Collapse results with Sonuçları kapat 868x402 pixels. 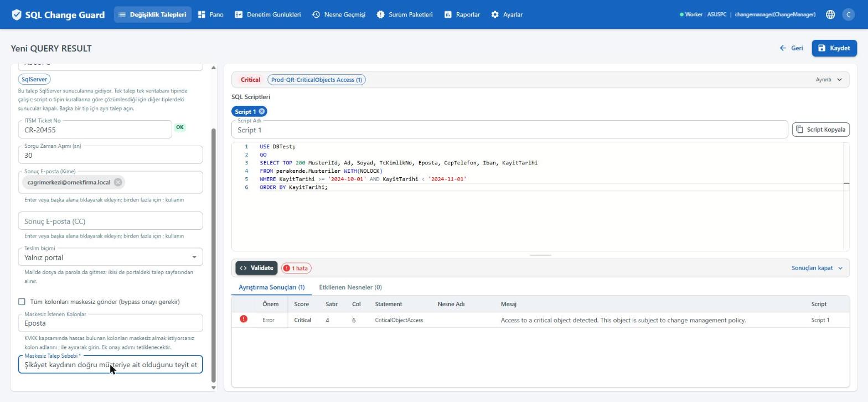point(817,268)
